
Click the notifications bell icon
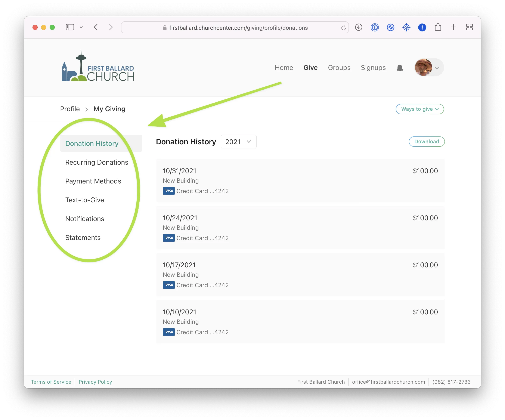coord(399,68)
